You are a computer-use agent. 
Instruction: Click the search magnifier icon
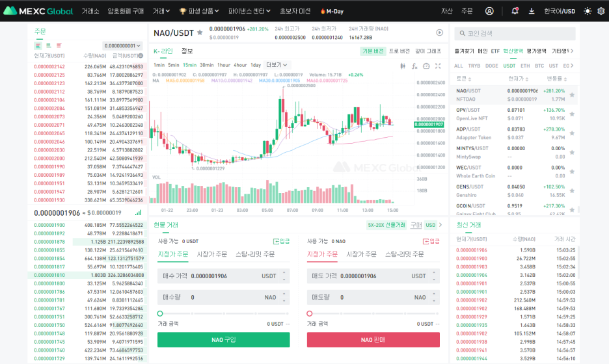pyautogui.click(x=462, y=33)
